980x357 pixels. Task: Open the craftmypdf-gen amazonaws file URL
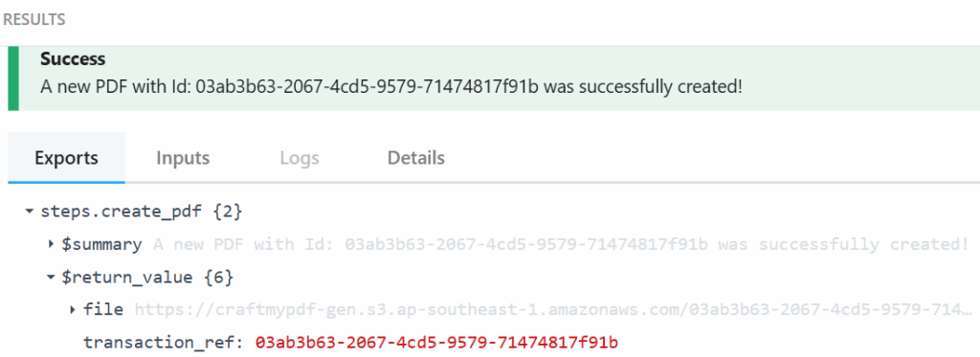click(554, 309)
